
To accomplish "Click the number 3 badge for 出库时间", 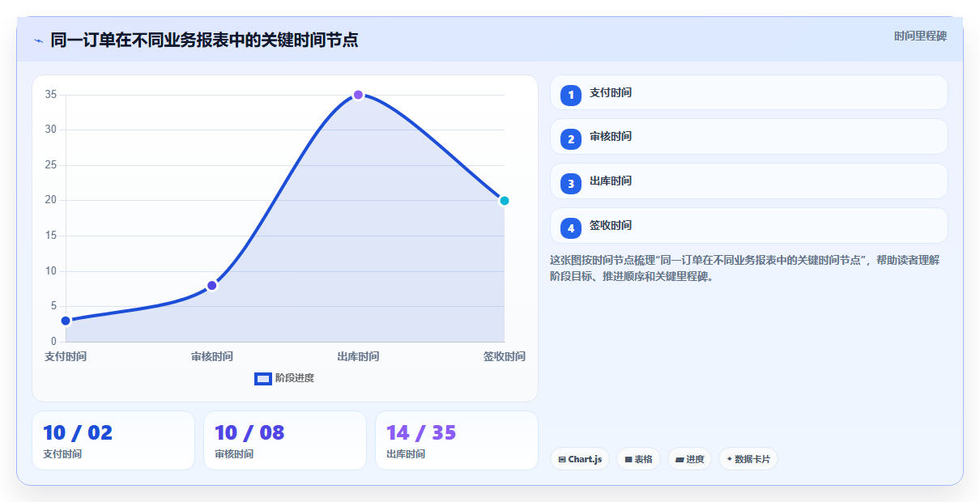I will pos(571,184).
